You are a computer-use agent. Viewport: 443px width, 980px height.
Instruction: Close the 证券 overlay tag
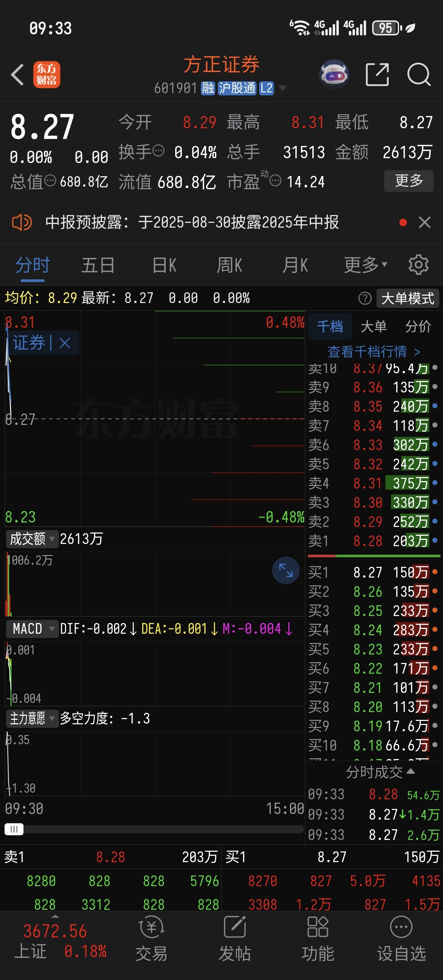(65, 343)
